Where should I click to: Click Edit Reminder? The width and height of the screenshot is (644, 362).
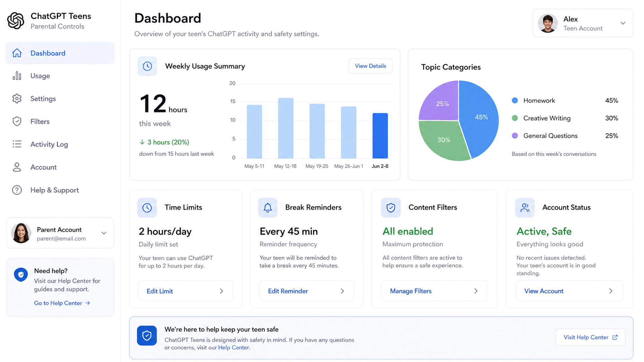coord(307,291)
